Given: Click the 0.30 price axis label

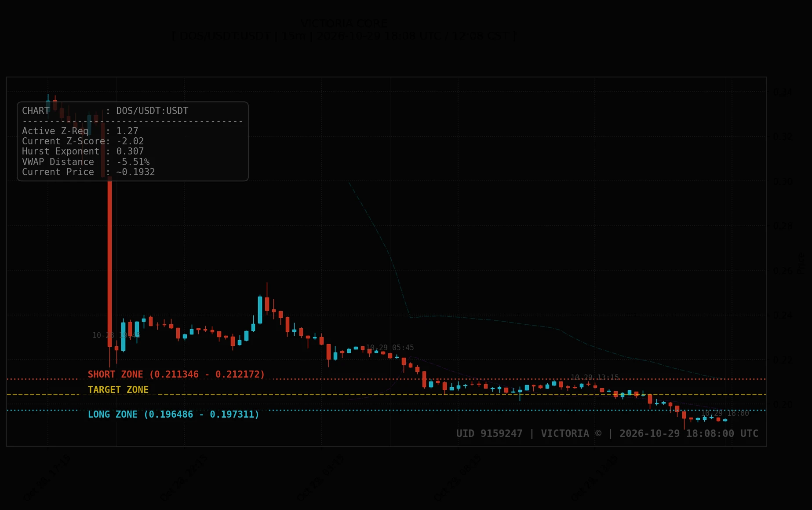Looking at the screenshot, I should click(x=783, y=181).
